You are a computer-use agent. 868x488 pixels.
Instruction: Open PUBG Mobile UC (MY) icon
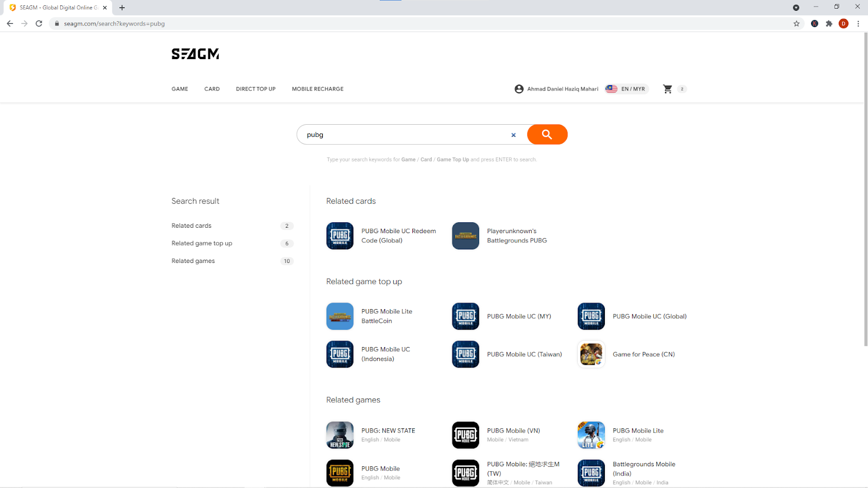pyautogui.click(x=465, y=316)
